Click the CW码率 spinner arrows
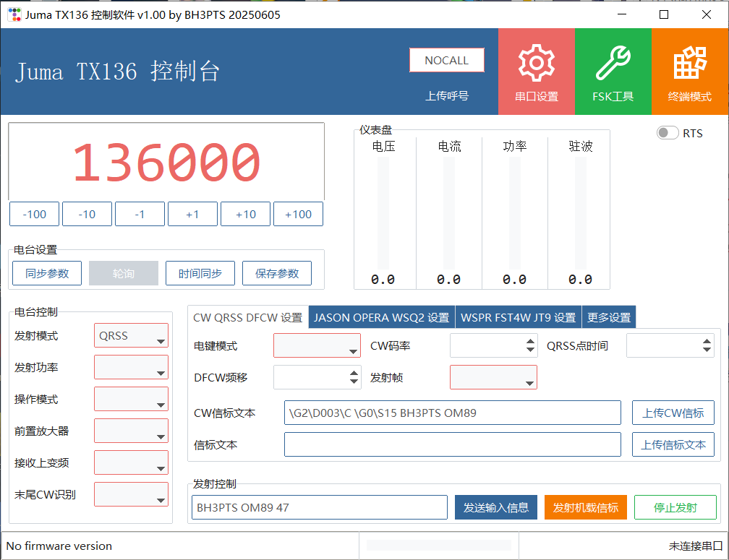The height and width of the screenshot is (560, 729). (531, 346)
